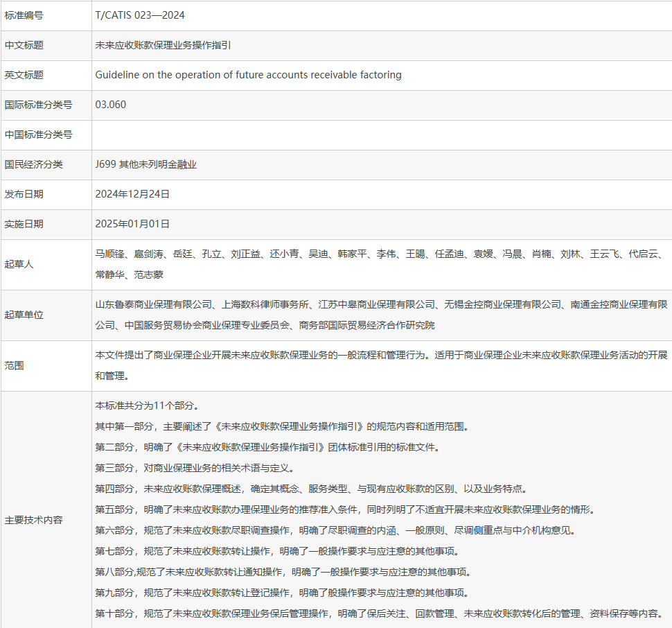Click drafter name 马顺锋 in drafters list
The image size is (672, 628).
tap(109, 254)
